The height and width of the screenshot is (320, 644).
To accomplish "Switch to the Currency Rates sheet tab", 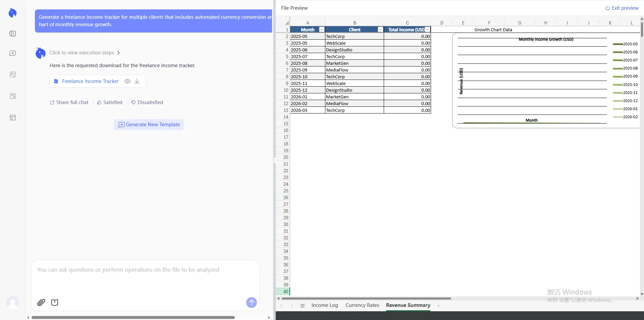I will tap(362, 306).
